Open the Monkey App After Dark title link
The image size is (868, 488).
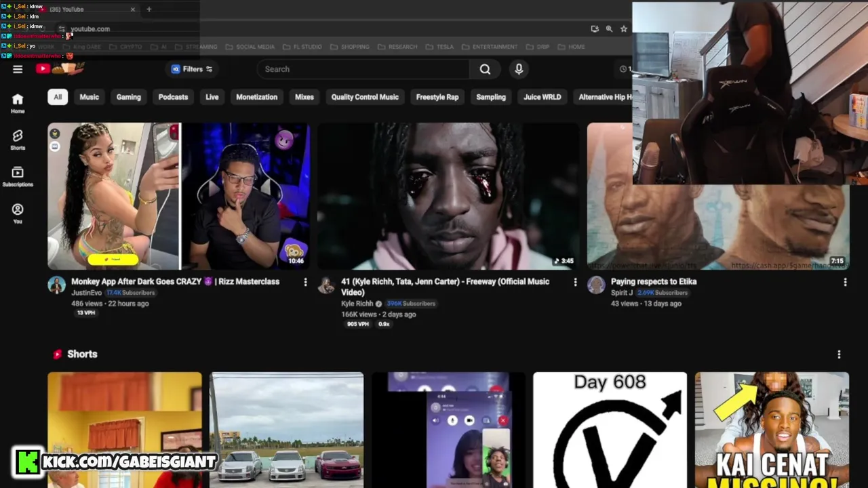click(x=175, y=281)
